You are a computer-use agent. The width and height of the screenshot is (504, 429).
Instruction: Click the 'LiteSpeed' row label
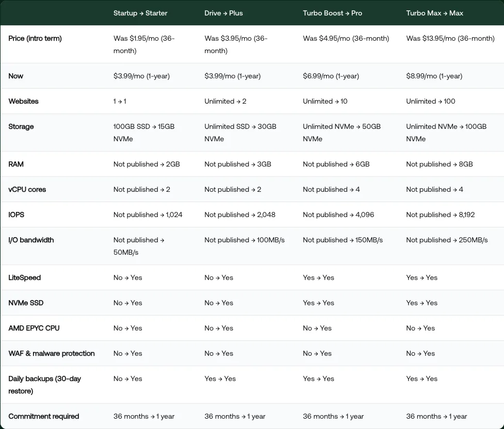24,277
